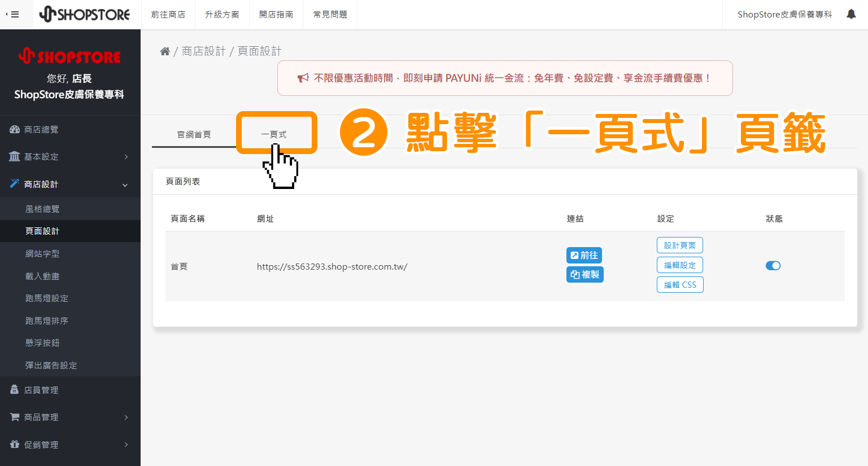Viewport: 868px width, 466px height.
Task: Switch to the 官網首頁 tab
Action: pos(194,134)
